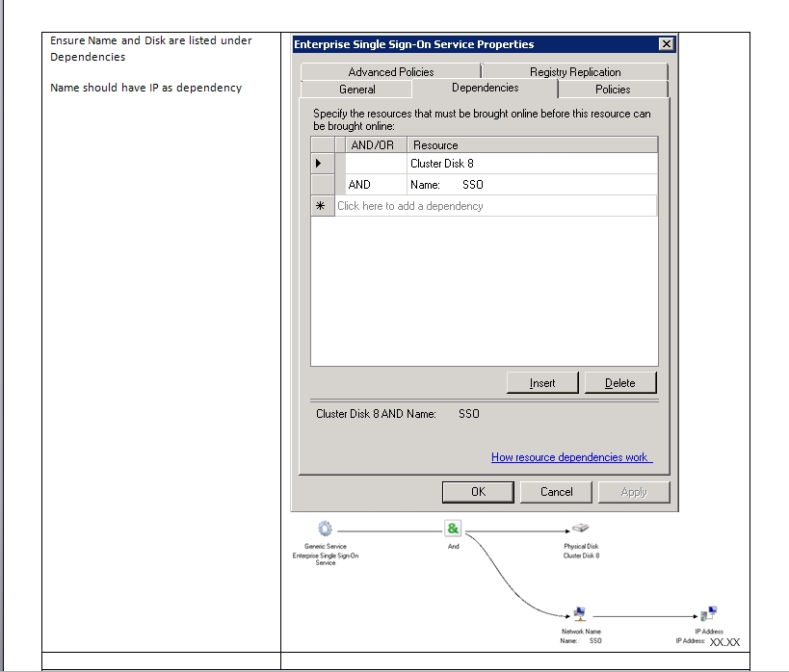Click the 'Name should have IP as dependency' text

pyautogui.click(x=145, y=88)
